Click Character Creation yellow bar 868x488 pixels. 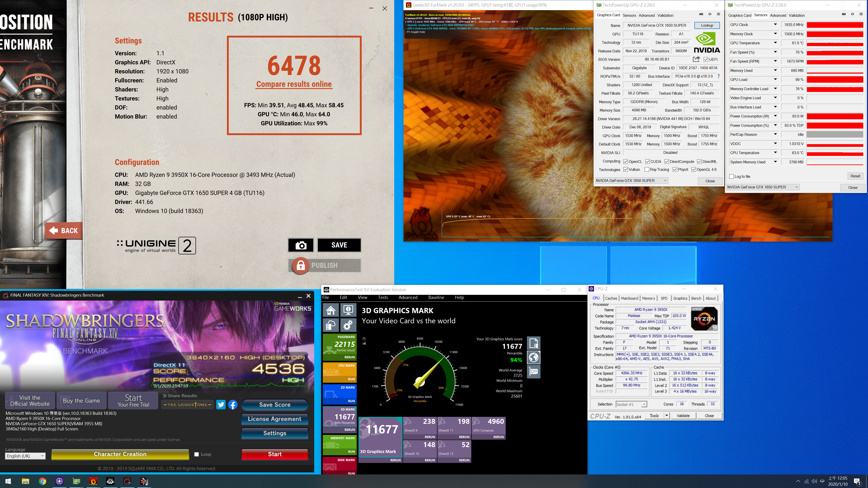[x=120, y=454]
